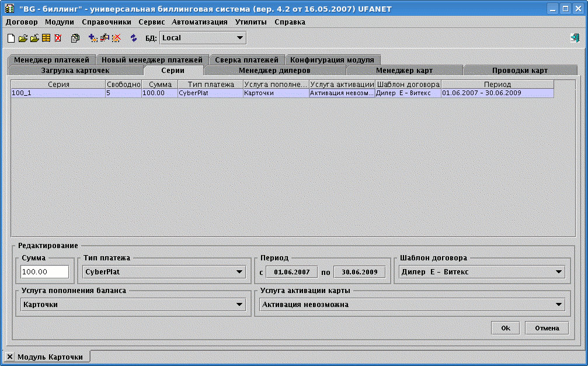Screen dimensions: 588x366
Task: Expand the Тип платежа CyberPlat dropdown
Action: click(239, 272)
